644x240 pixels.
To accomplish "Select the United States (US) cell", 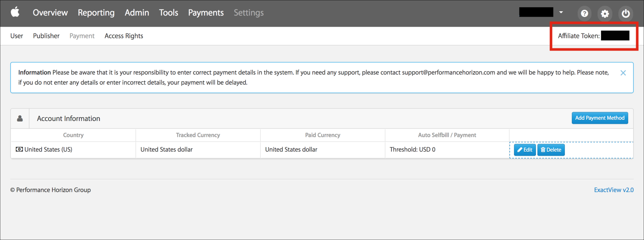I will click(x=73, y=150).
